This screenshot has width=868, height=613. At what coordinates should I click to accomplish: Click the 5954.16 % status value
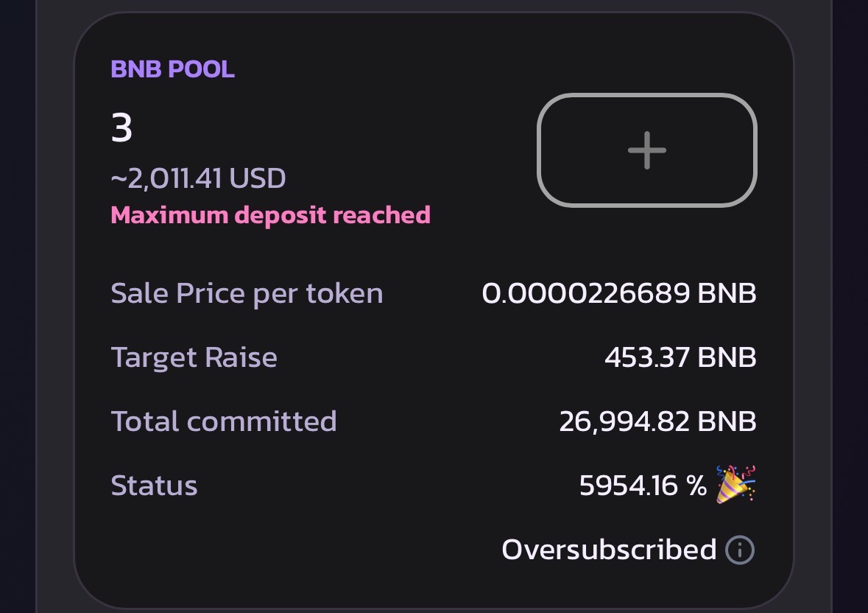(643, 486)
